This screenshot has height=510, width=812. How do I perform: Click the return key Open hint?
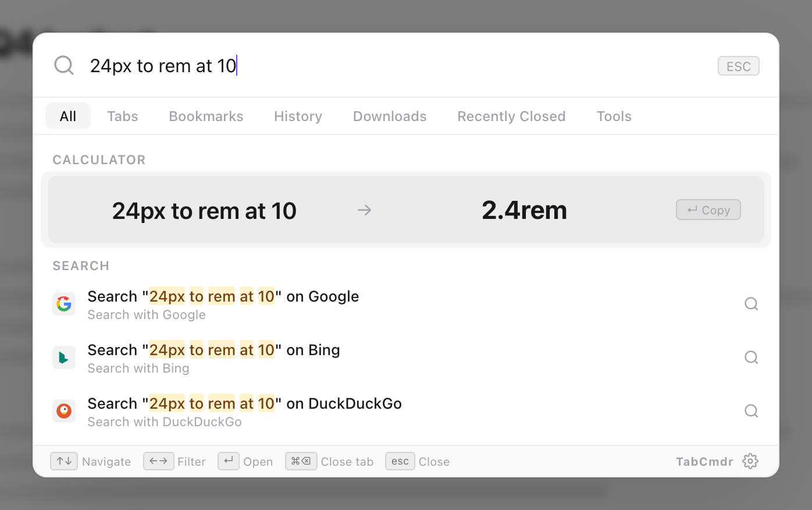click(x=229, y=461)
